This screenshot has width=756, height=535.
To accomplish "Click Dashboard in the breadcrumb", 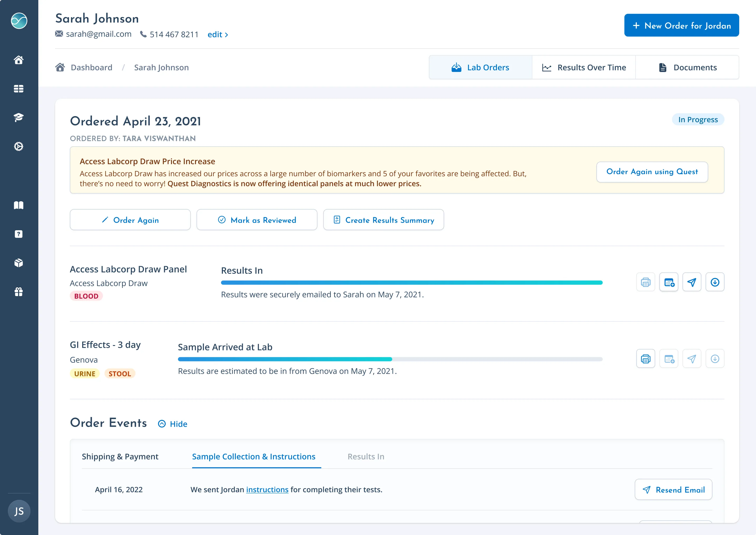I will [91, 68].
